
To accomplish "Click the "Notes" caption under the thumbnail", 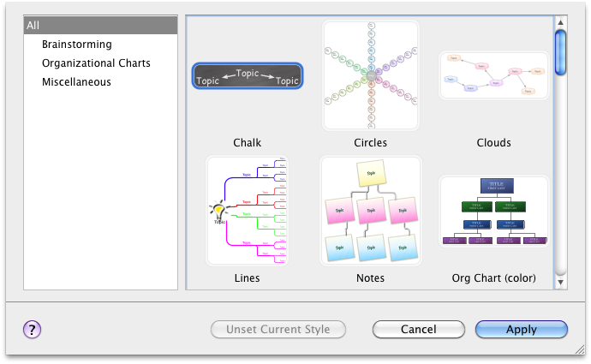I will (x=370, y=278).
